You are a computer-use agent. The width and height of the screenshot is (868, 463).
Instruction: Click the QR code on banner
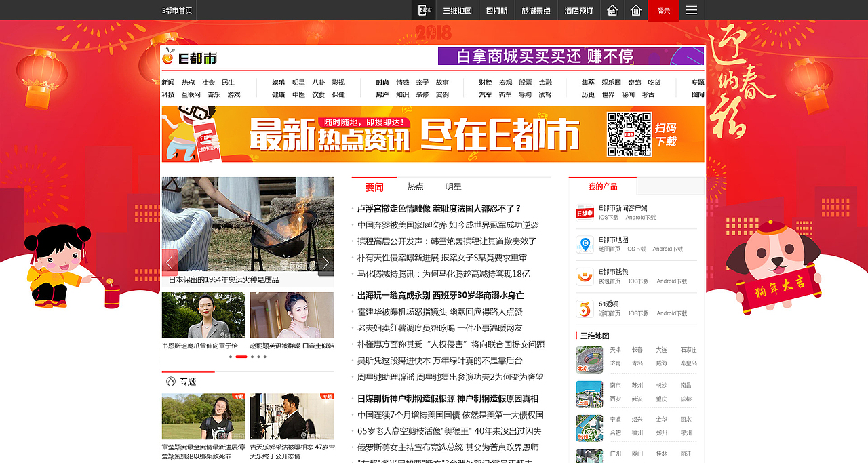[629, 134]
